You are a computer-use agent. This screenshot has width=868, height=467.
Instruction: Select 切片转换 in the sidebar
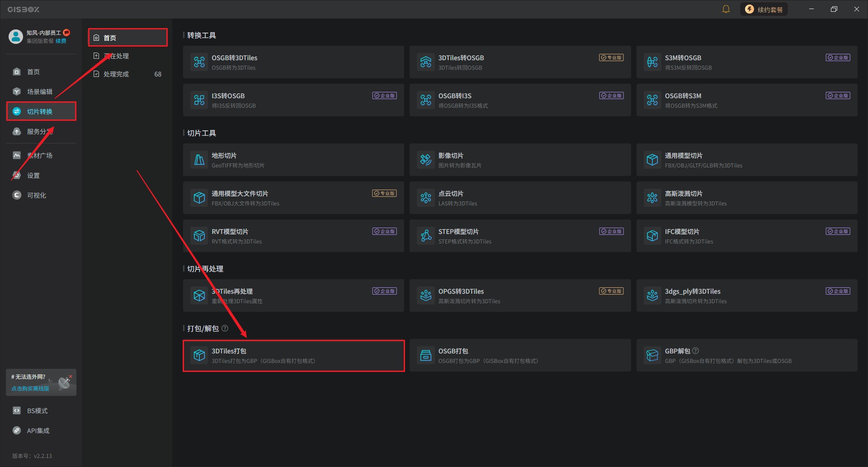(41, 111)
